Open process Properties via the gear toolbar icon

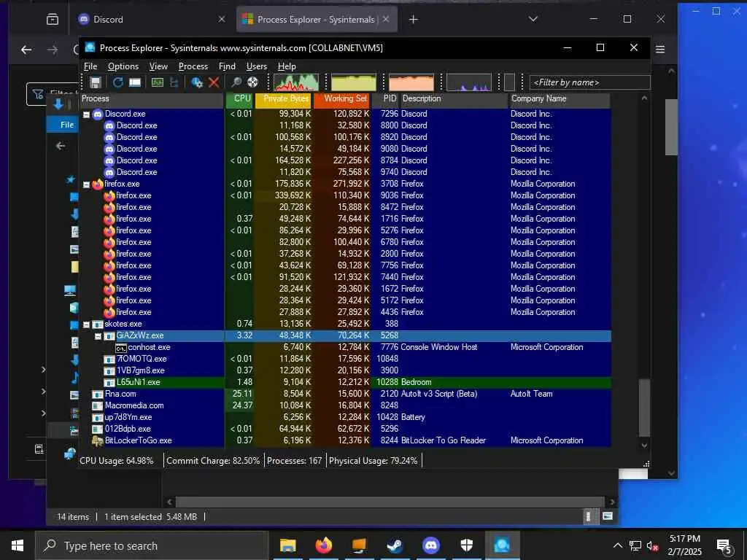[x=197, y=82]
